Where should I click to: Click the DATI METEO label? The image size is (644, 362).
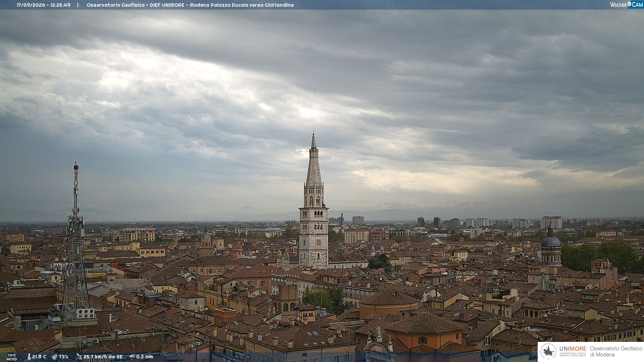click(x=12, y=357)
